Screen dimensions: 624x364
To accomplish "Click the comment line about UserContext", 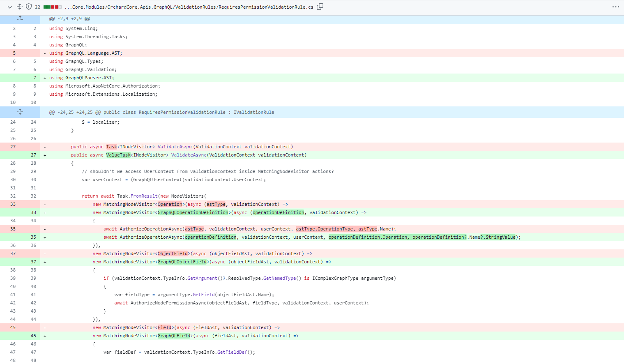I will tap(208, 171).
